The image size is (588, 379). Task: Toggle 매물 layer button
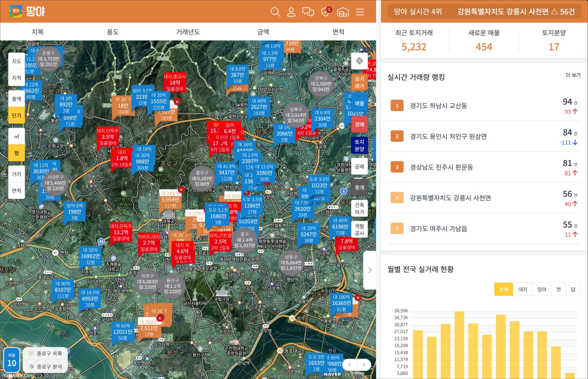(360, 103)
